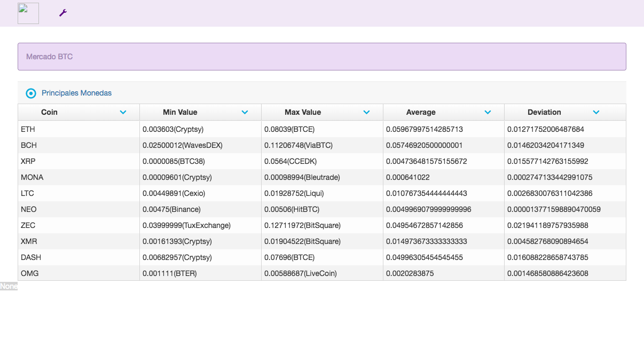Select the XMR coin cell
Image resolution: width=644 pixels, height=339 pixels.
point(78,241)
